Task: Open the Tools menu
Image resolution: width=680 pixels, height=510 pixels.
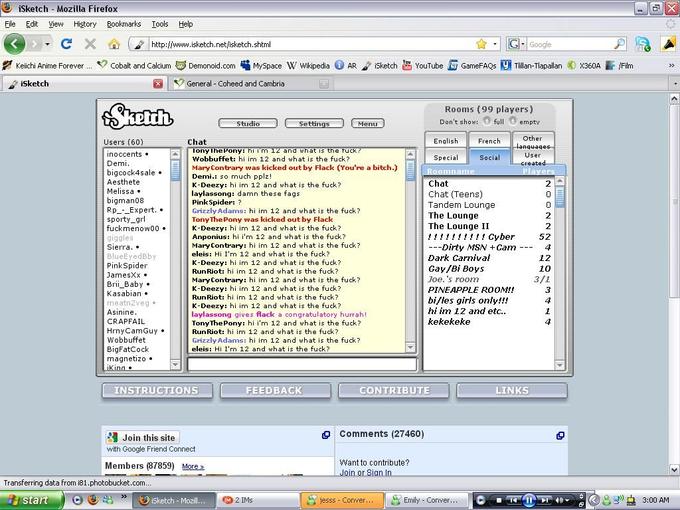Action: point(160,24)
